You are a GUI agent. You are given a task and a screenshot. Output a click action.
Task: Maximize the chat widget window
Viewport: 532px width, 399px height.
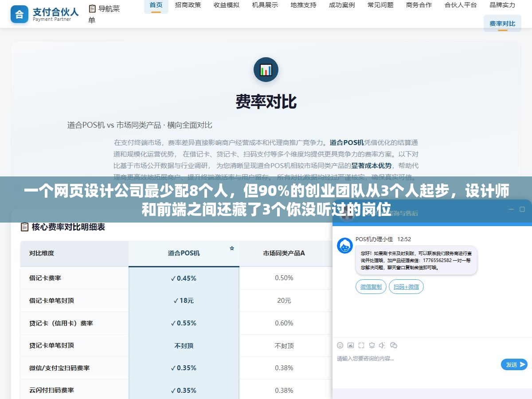[x=523, y=209]
